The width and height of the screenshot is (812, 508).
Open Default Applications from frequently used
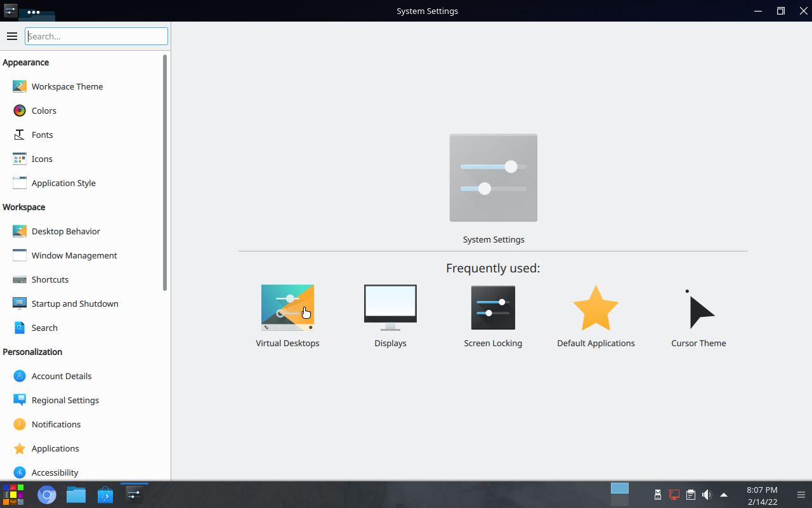(x=596, y=316)
